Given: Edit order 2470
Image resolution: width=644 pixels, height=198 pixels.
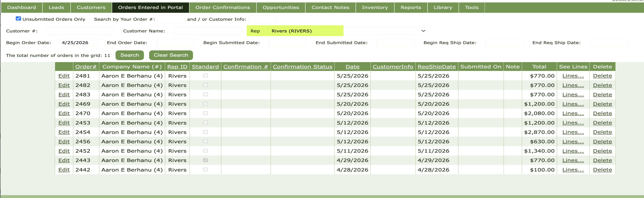Looking at the screenshot, I should (64, 113).
